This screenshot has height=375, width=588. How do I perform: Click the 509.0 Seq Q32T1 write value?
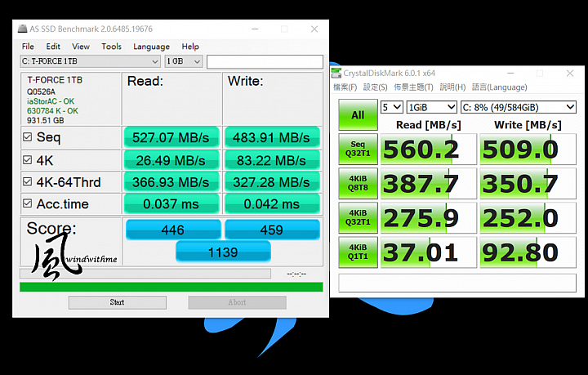pos(528,149)
